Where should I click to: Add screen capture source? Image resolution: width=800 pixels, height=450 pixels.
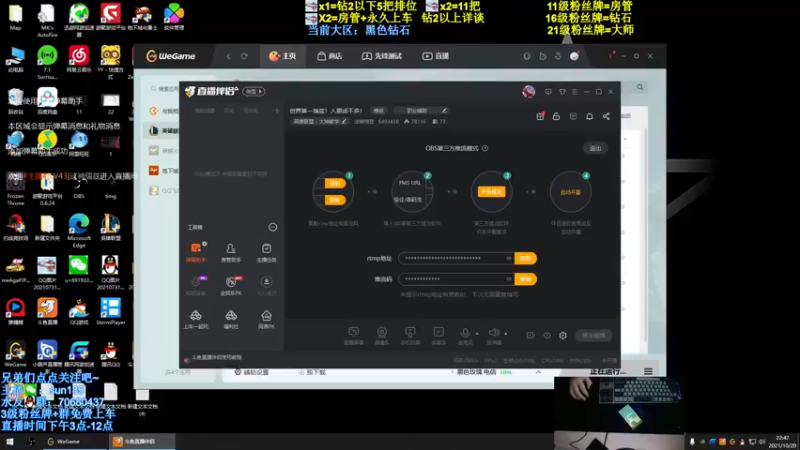point(354,336)
